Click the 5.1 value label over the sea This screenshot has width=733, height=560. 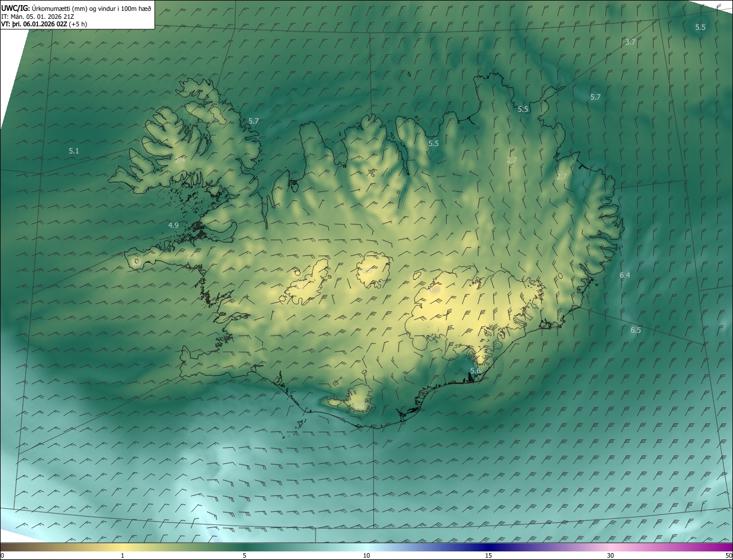[74, 151]
